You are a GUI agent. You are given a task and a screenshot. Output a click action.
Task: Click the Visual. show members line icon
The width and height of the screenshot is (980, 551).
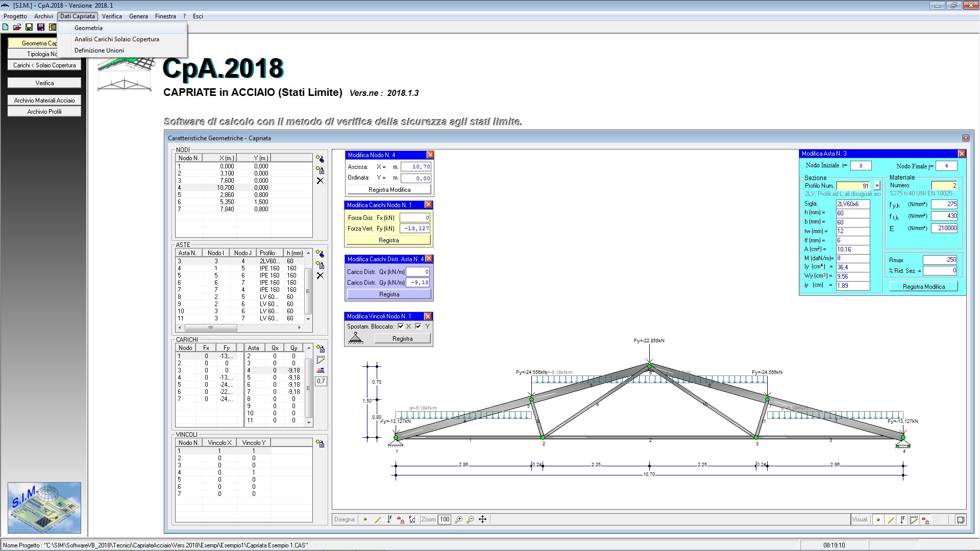pos(891,519)
